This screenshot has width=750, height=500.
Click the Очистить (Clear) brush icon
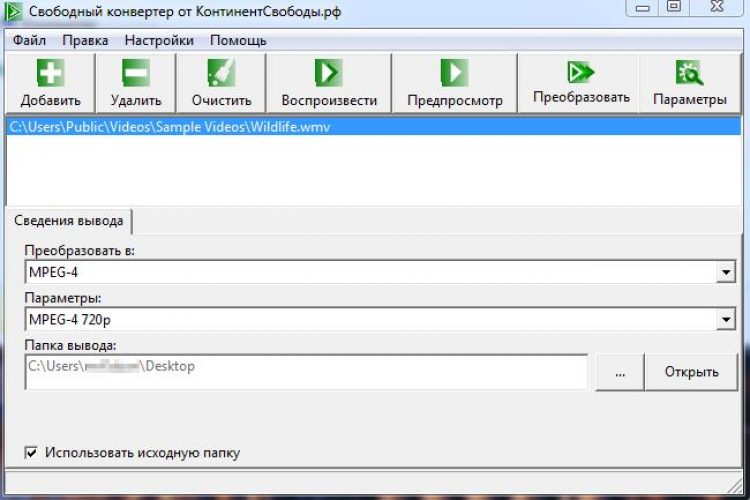point(220,74)
